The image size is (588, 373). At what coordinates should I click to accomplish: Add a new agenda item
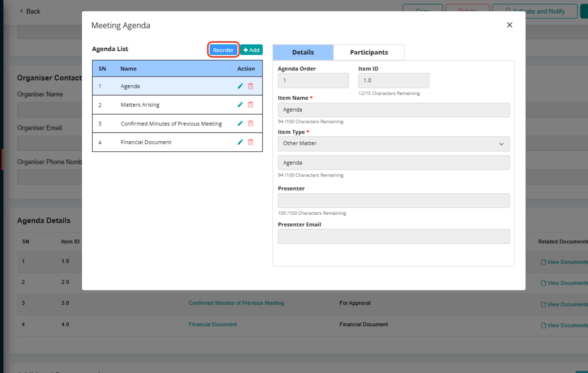tap(252, 50)
